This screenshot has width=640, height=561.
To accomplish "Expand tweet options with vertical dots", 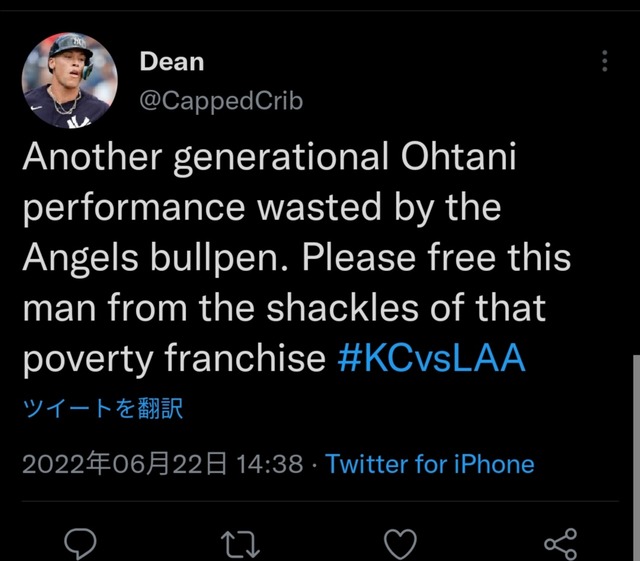I will tap(604, 61).
